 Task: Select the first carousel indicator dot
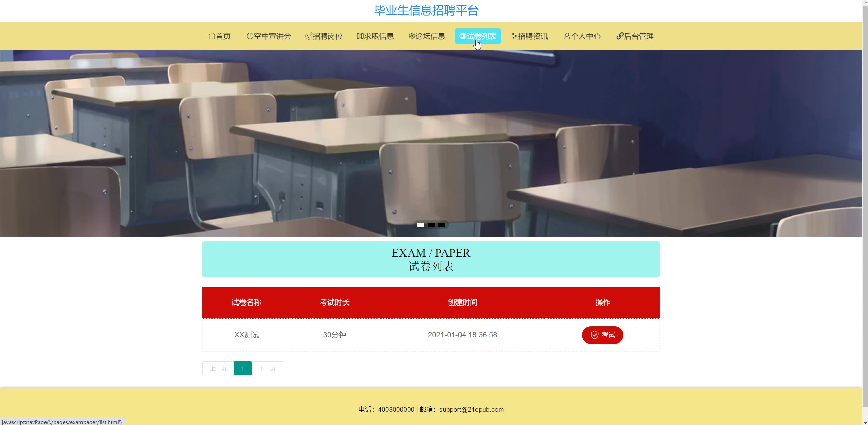[421, 225]
